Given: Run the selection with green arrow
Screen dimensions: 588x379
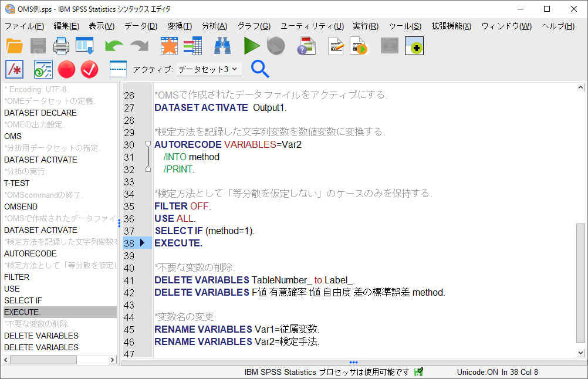Looking at the screenshot, I should click(251, 45).
